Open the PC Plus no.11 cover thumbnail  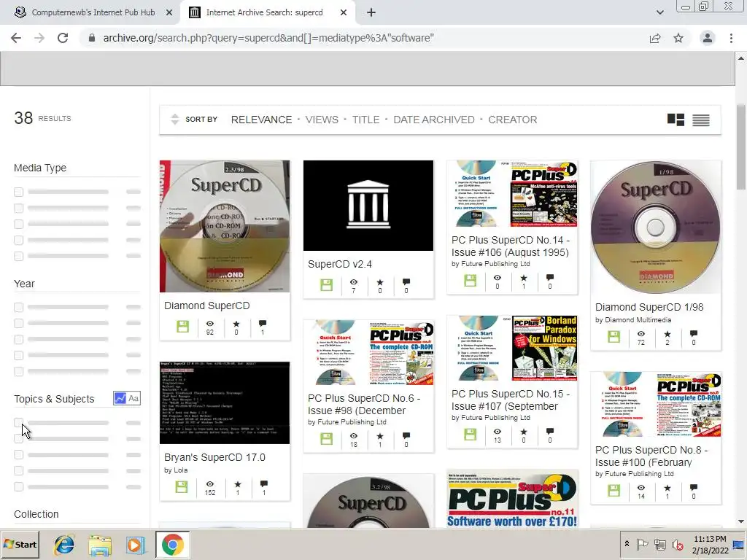513,499
